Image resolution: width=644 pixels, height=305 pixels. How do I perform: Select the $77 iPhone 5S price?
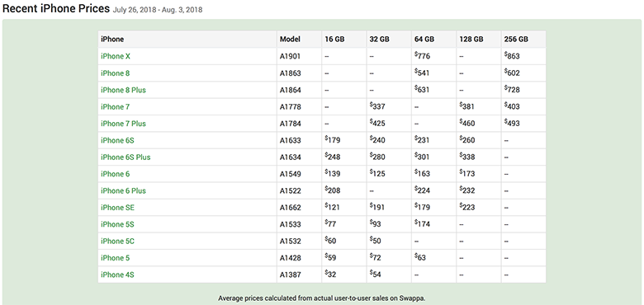click(x=330, y=224)
